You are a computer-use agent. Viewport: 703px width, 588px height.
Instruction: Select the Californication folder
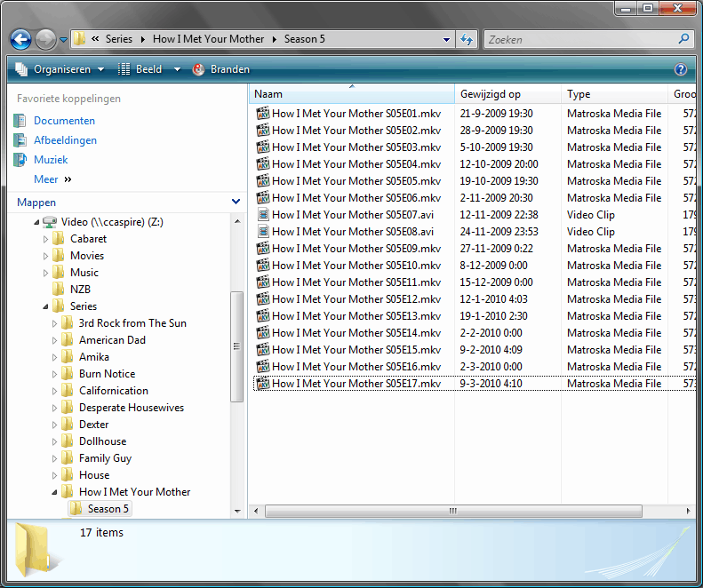coord(114,391)
